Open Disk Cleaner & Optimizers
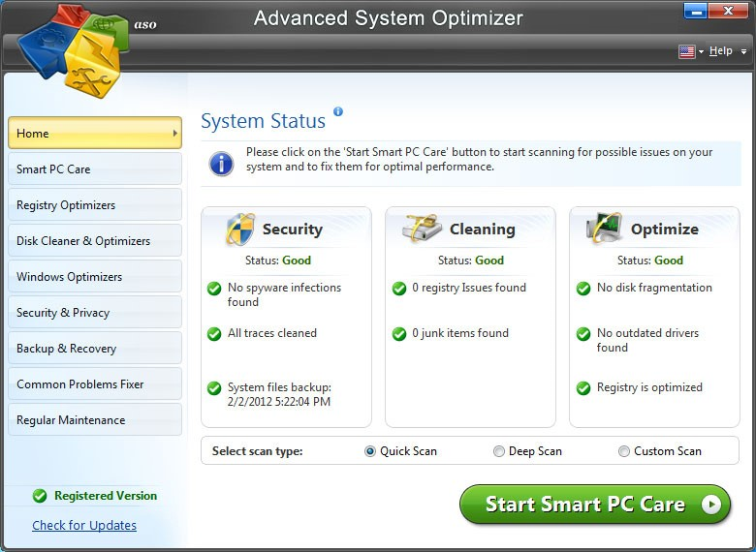The width and height of the screenshot is (756, 552). pos(95,241)
